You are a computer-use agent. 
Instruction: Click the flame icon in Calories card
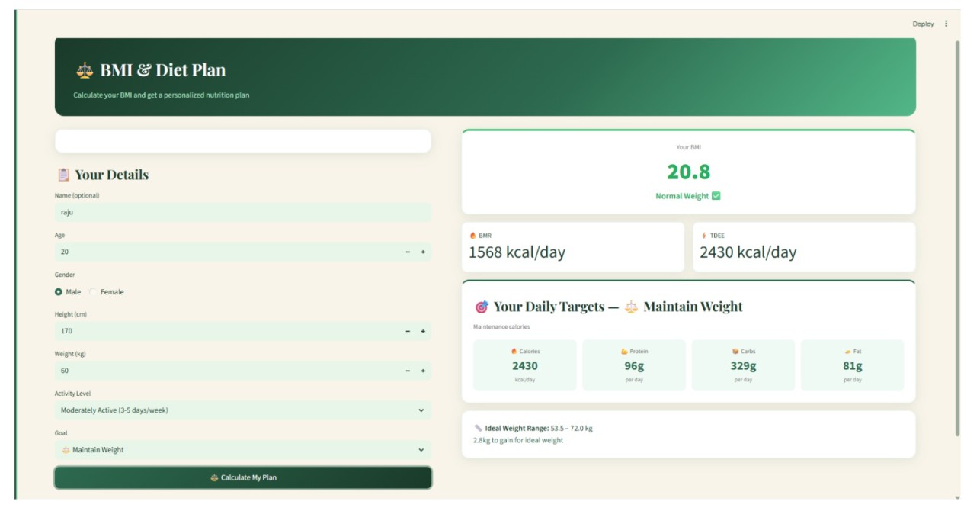(514, 352)
